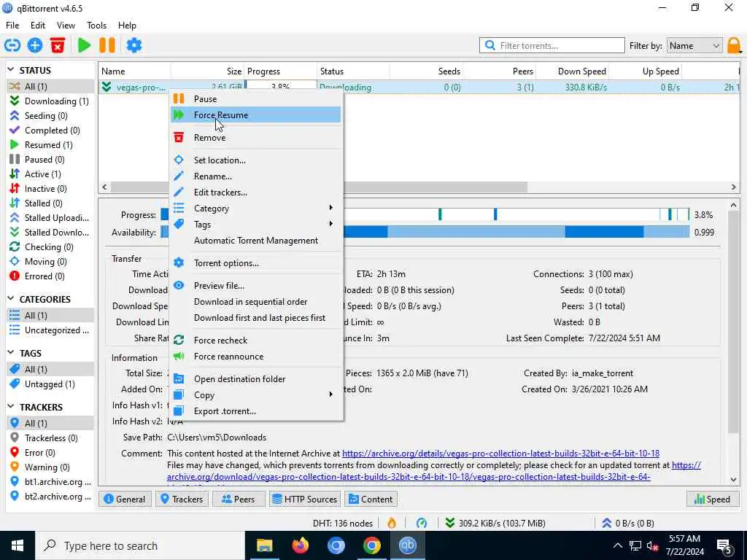
Task: Open Google Chrome from the taskbar
Action: tap(371, 545)
